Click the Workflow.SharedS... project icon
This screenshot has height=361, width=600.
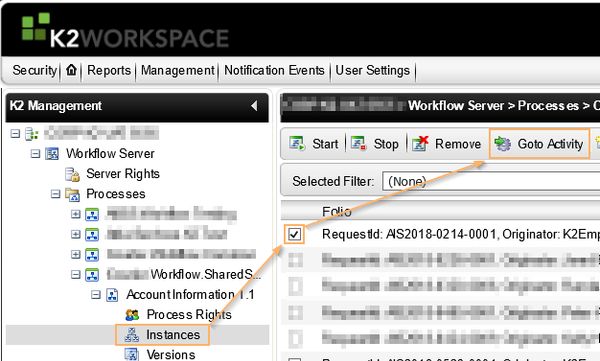92,275
